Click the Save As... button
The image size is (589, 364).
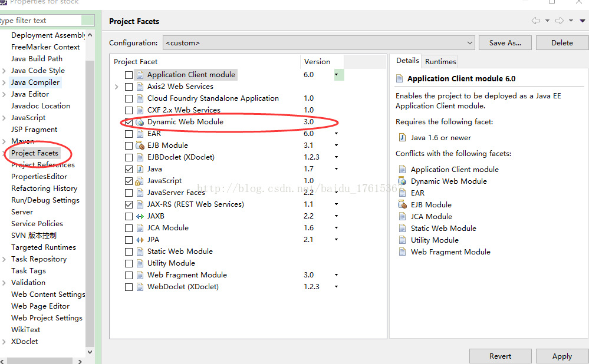tap(505, 43)
